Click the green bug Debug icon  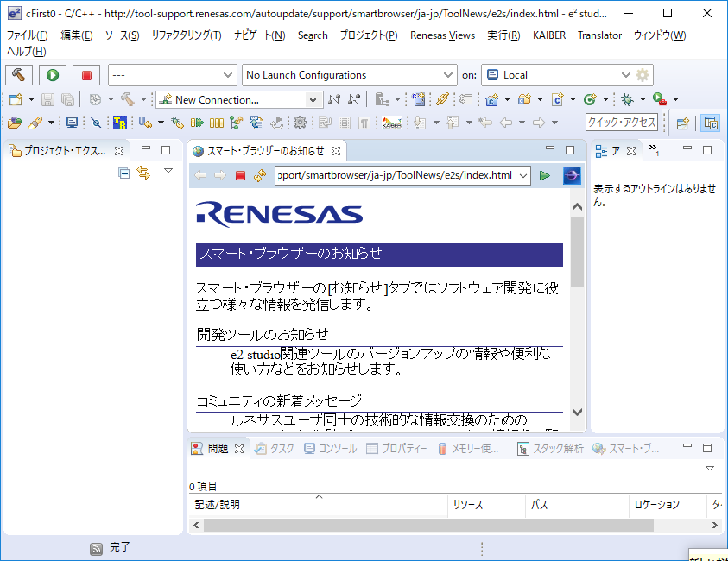click(x=627, y=99)
